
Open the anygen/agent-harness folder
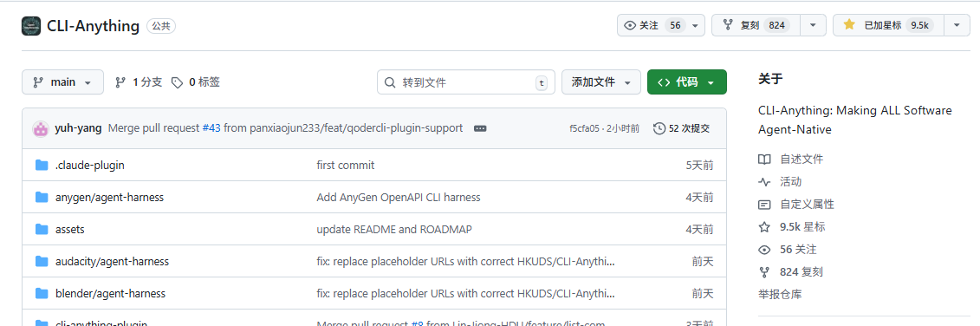coord(109,197)
